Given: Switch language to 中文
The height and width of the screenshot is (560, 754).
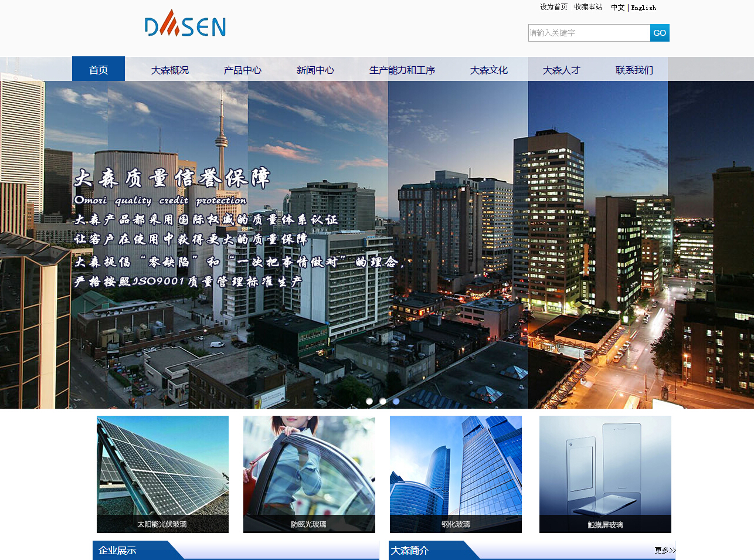Looking at the screenshot, I should pos(617,8).
